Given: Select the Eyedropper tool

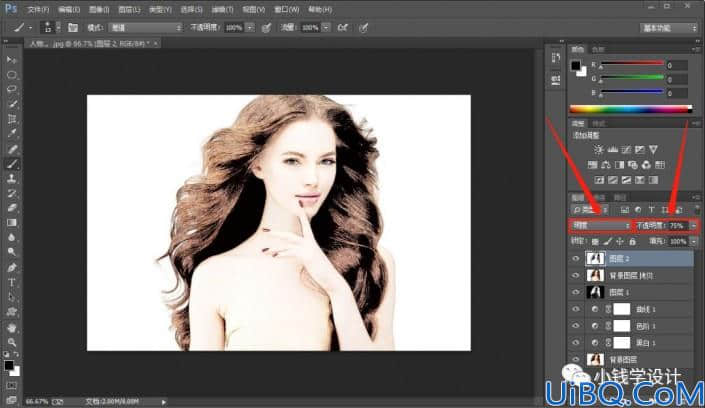Looking at the screenshot, I should 12,134.
